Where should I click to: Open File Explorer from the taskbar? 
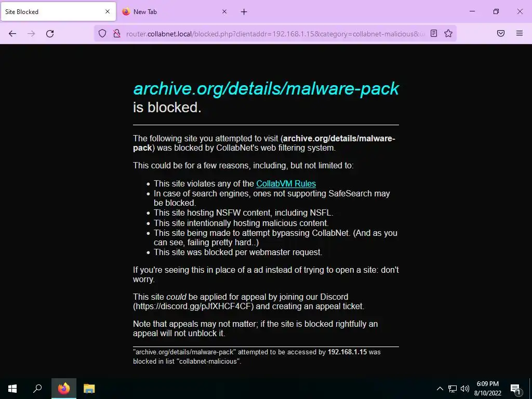(89, 389)
